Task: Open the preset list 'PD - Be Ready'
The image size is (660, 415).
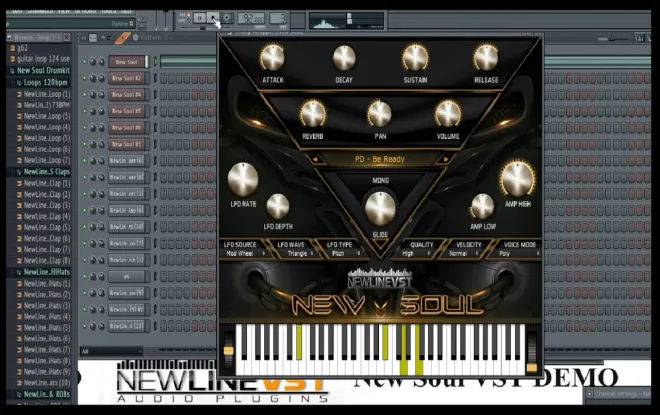Action: (380, 159)
